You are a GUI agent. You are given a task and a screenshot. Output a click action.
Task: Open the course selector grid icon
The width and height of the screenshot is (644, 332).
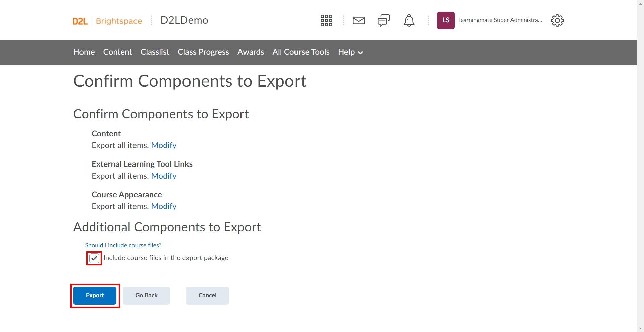coord(326,20)
